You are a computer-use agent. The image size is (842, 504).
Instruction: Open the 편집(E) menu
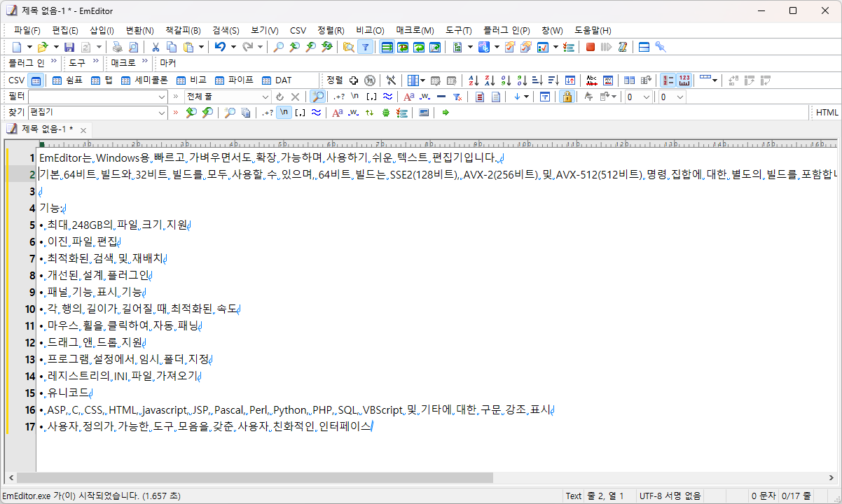click(x=65, y=30)
